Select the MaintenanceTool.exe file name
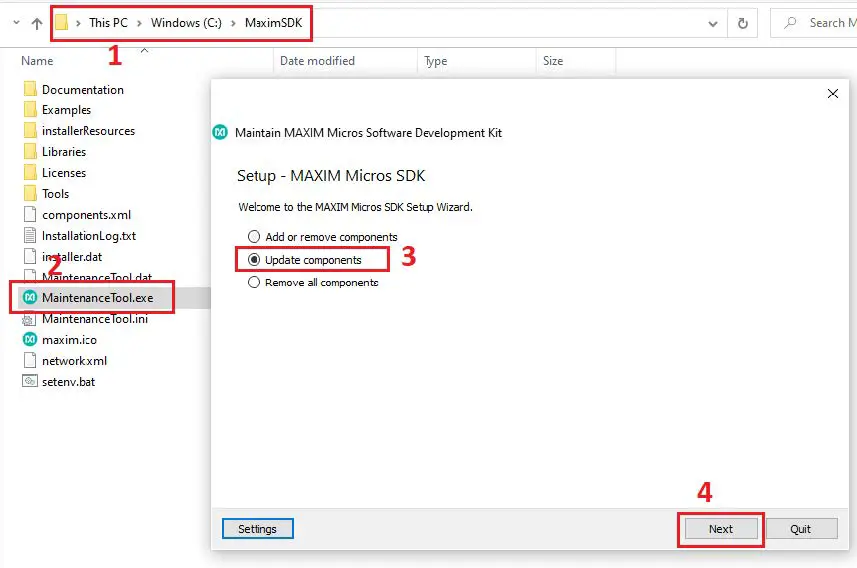This screenshot has height=568, width=857. (x=98, y=298)
